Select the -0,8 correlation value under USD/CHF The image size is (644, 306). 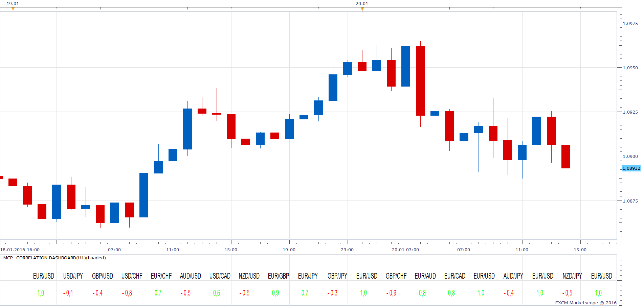point(127,293)
